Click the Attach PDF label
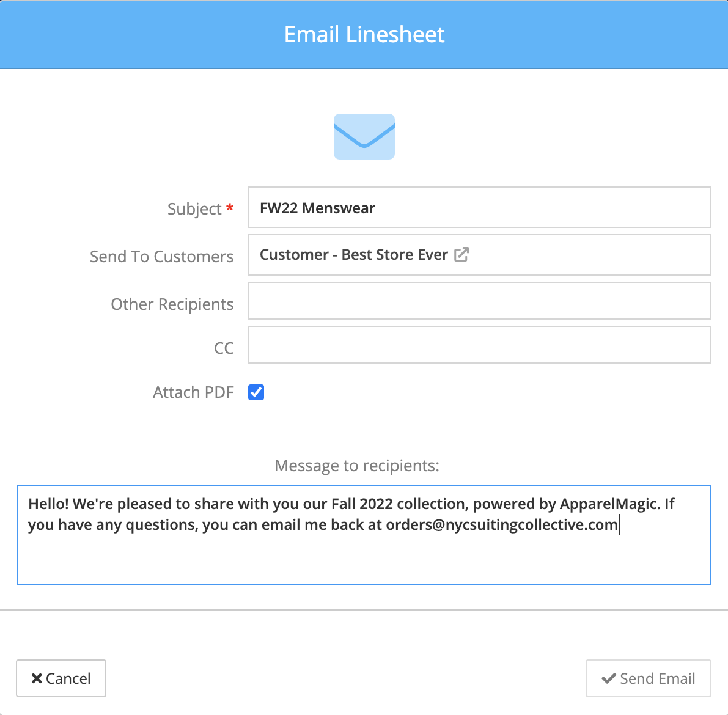The height and width of the screenshot is (715, 728). coord(193,392)
